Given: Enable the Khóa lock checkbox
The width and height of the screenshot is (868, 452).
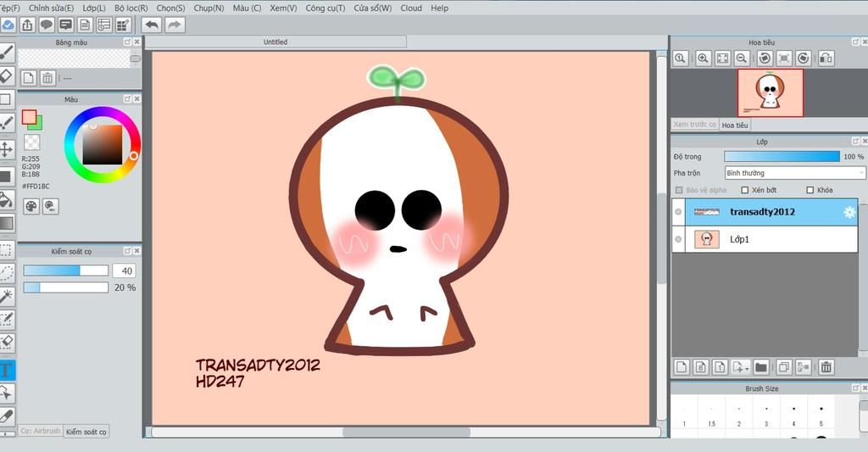Looking at the screenshot, I should pos(810,190).
